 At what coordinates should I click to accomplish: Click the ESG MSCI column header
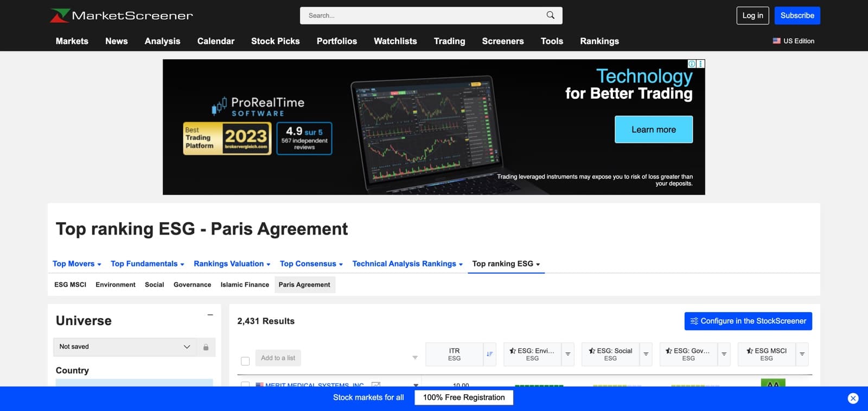click(x=767, y=354)
